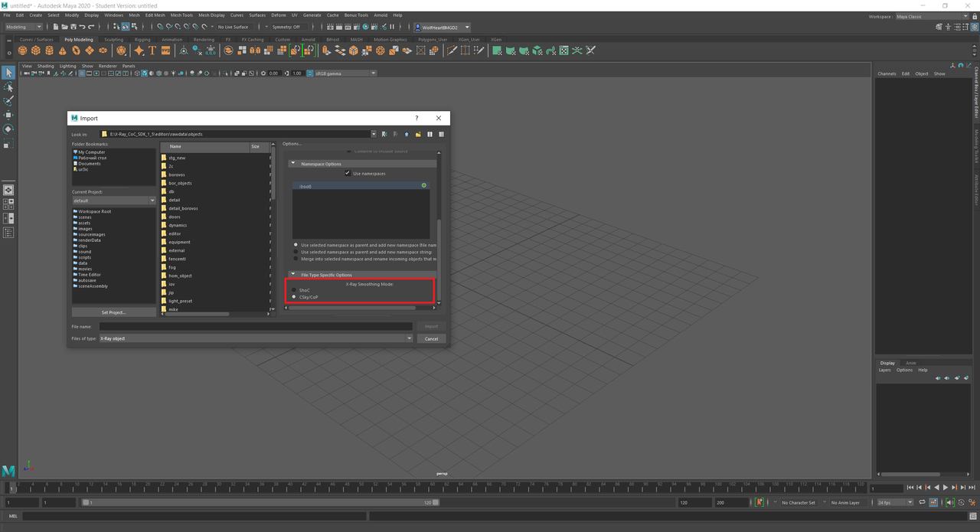Screen dimensions: 980x532
Task: Select the ShoC smoothing mode radio
Action: 295,290
